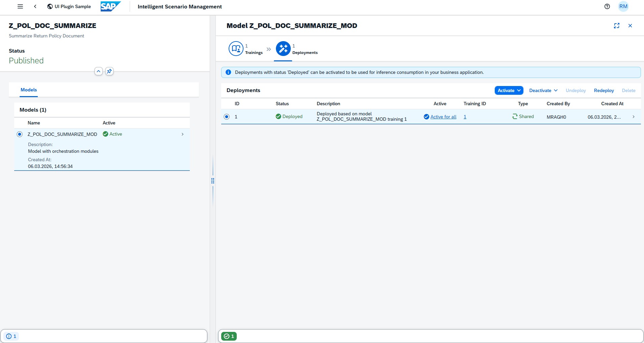Collapse the header with up chevron
Viewport: 644px width, 343px height.
(99, 71)
